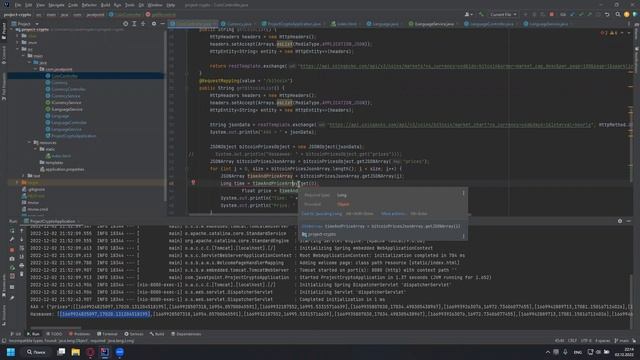This screenshot has width=640, height=360.
Task: Click the red error bulb in the gutter
Action: coord(193,183)
